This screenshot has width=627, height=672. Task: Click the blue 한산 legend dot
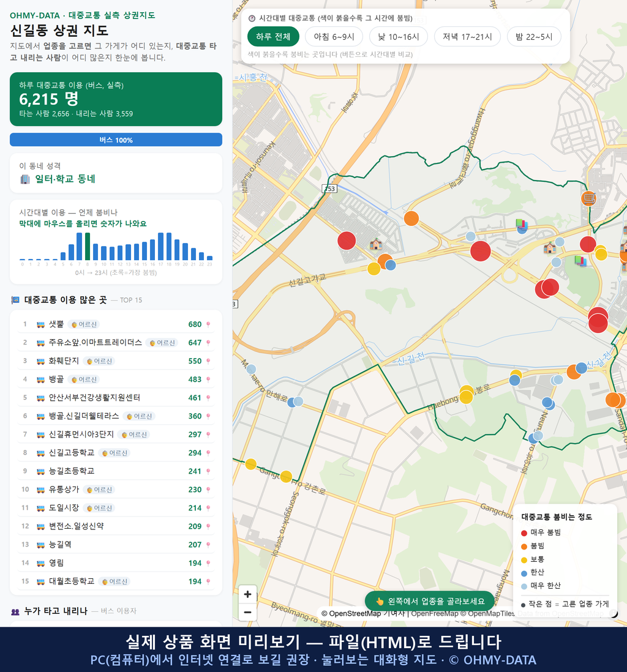(x=524, y=573)
